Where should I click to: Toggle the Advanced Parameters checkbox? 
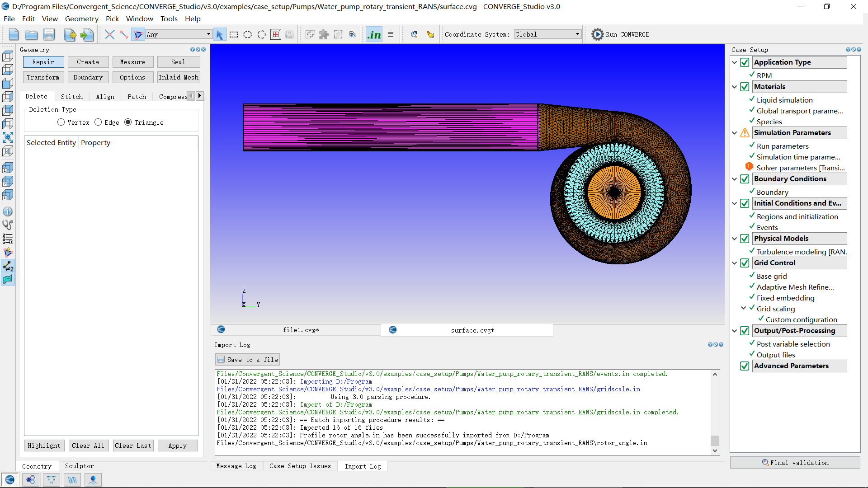click(745, 366)
